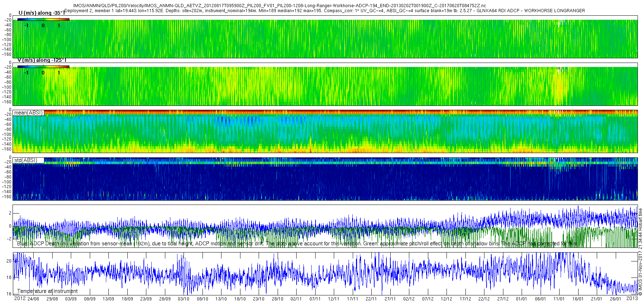
Task: Click the NetCDF file path title at top
Action: (279, 6)
